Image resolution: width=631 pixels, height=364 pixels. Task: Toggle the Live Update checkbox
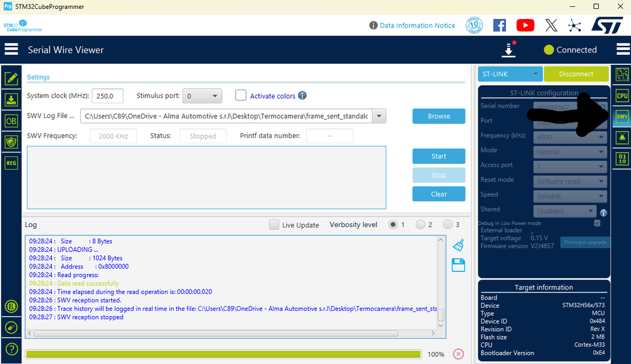click(x=273, y=225)
